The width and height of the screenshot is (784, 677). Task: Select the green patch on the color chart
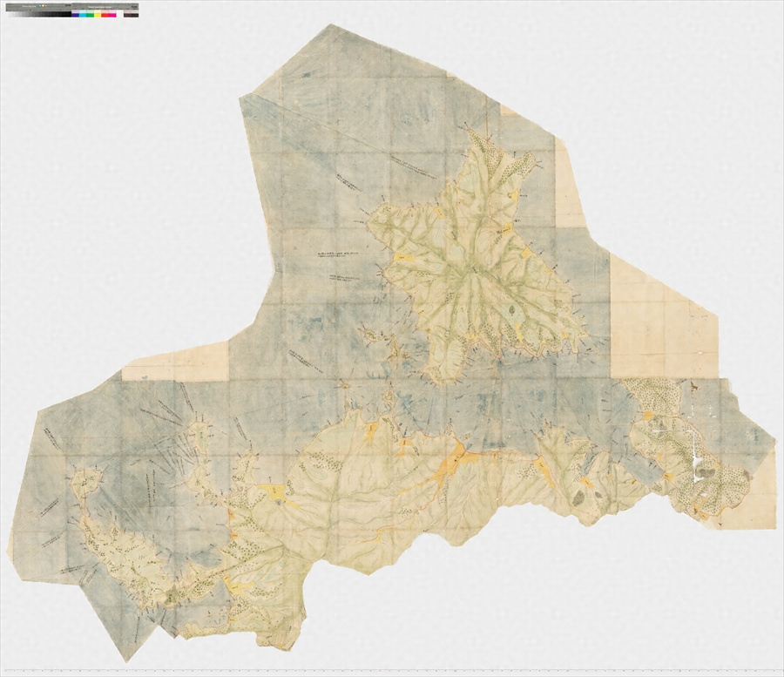pyautogui.click(x=91, y=15)
